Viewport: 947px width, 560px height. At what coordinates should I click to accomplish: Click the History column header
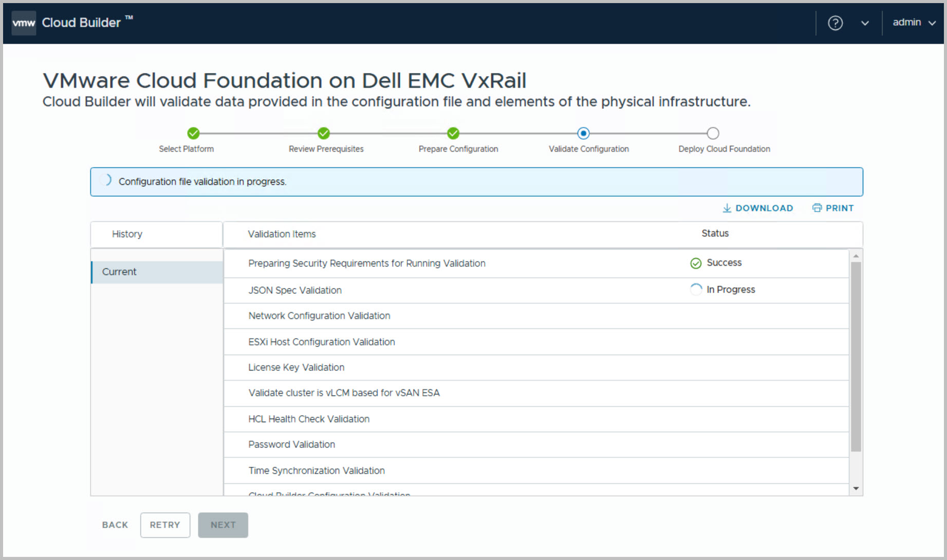(127, 234)
